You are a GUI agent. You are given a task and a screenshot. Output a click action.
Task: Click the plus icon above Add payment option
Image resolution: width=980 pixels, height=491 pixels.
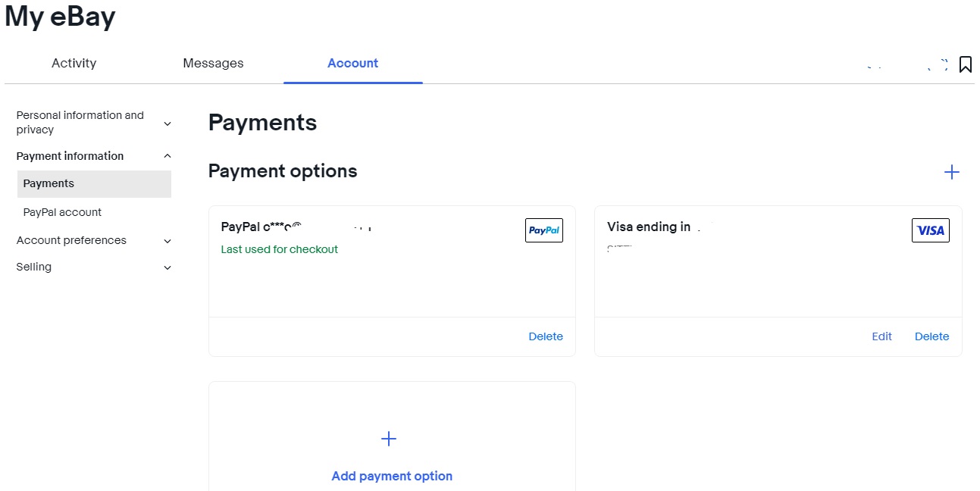click(389, 439)
